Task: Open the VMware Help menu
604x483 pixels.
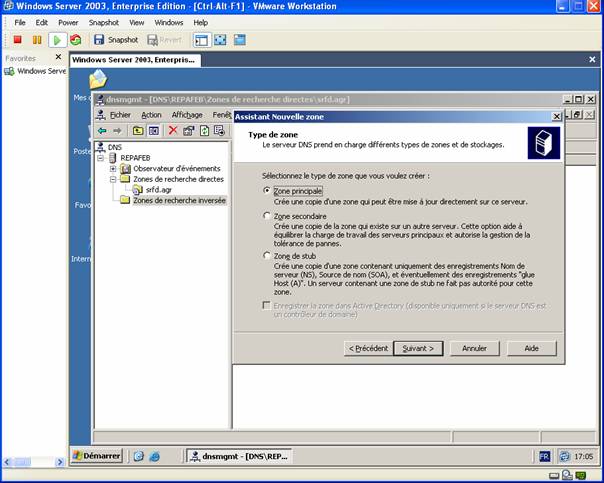Action: pyautogui.click(x=200, y=23)
